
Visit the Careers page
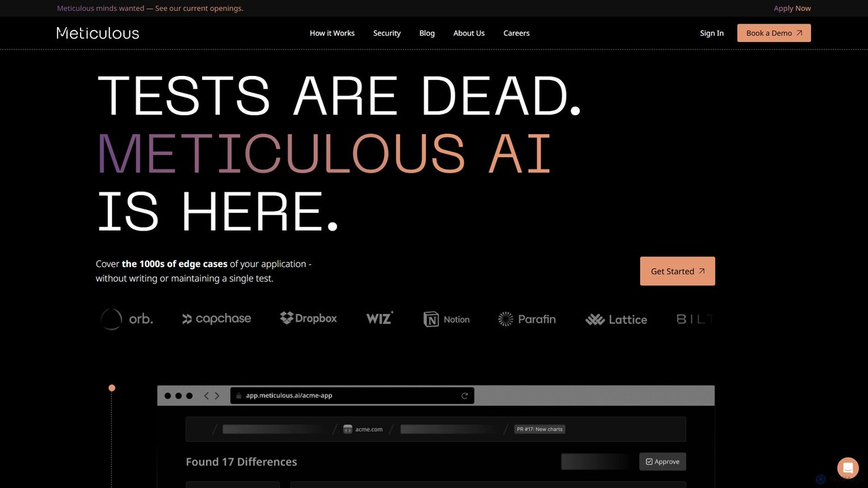517,33
